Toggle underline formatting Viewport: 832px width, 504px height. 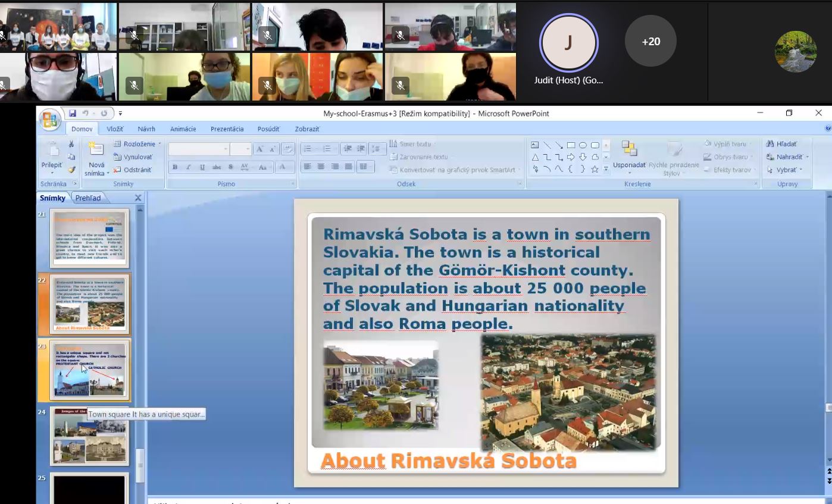[x=202, y=167]
